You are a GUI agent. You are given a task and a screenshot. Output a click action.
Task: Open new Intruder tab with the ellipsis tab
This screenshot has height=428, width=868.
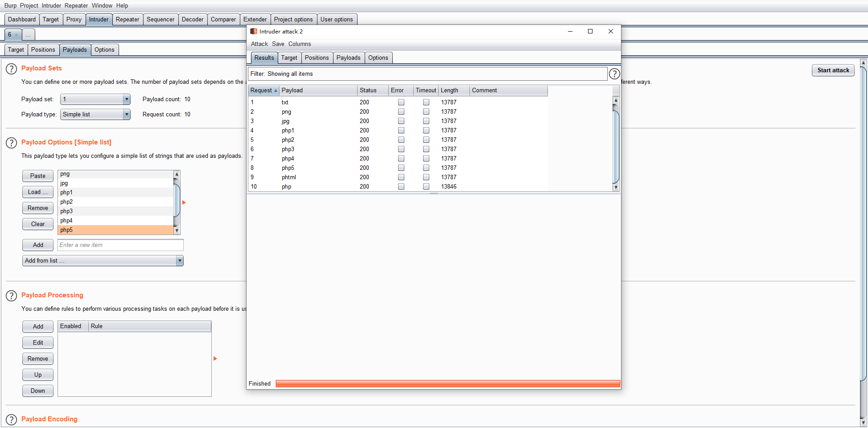(28, 35)
